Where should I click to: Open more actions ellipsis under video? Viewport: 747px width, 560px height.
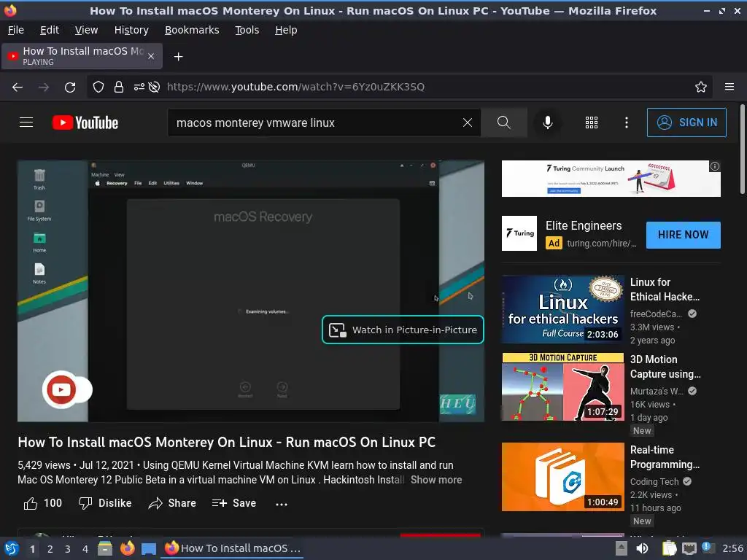point(282,504)
